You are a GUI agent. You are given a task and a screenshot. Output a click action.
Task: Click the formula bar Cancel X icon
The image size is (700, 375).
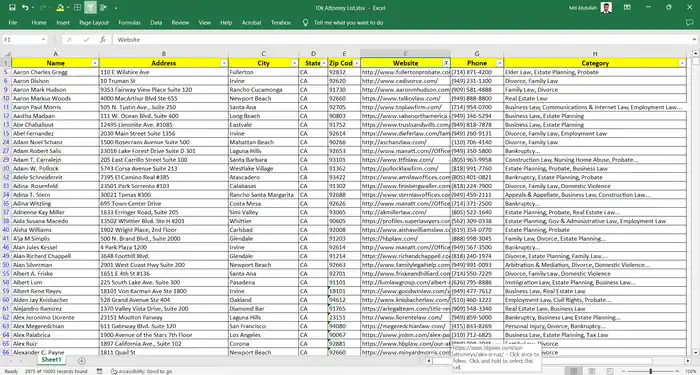[69, 40]
